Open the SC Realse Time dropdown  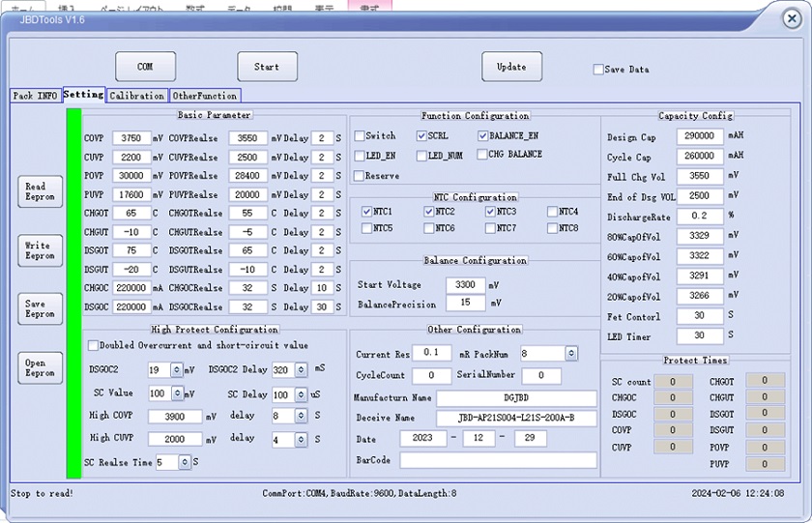click(185, 461)
